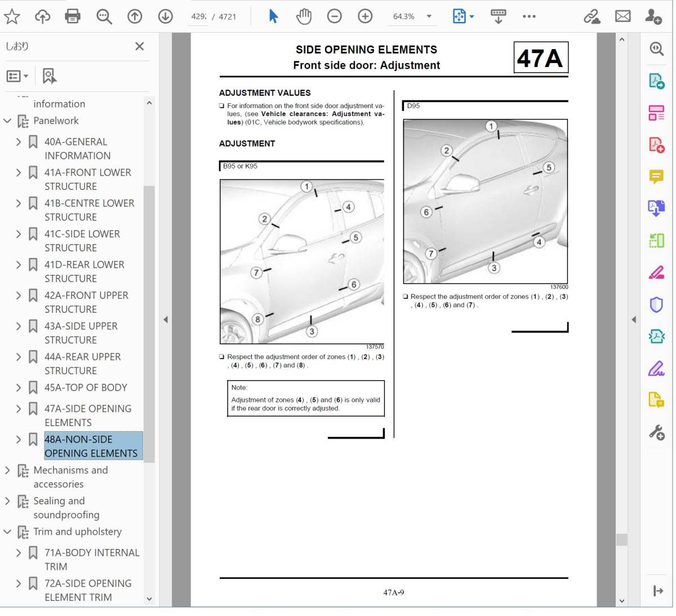Viewport: 676px width, 616px height.
Task: Open the Fill & Sign pen tool
Action: point(656,273)
